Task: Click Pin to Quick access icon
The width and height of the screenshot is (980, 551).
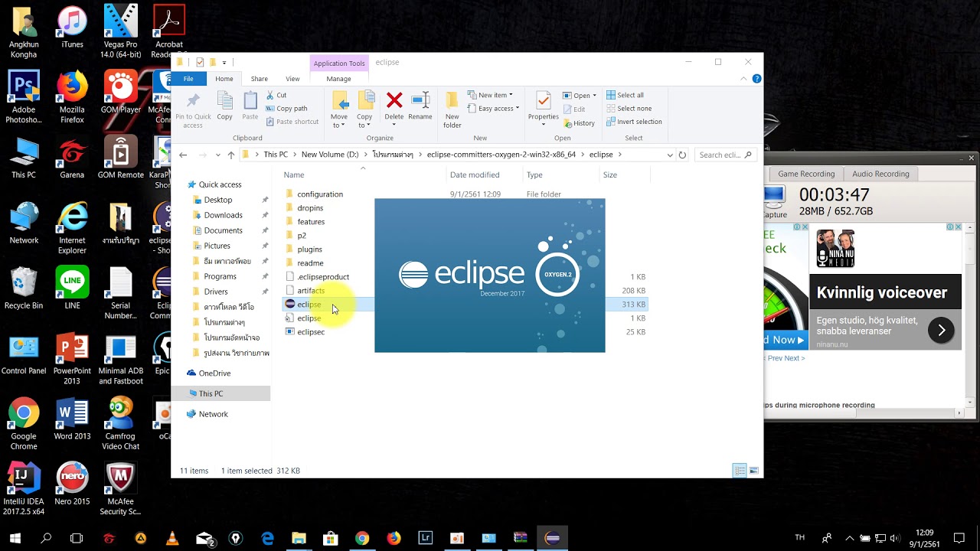Action: pos(193,100)
